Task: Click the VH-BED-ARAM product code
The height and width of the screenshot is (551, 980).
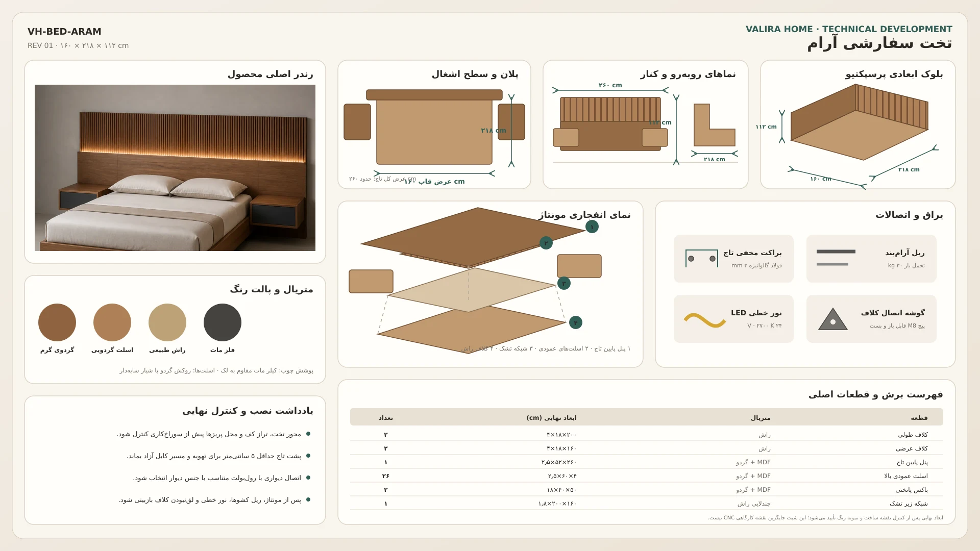Action: coord(64,32)
